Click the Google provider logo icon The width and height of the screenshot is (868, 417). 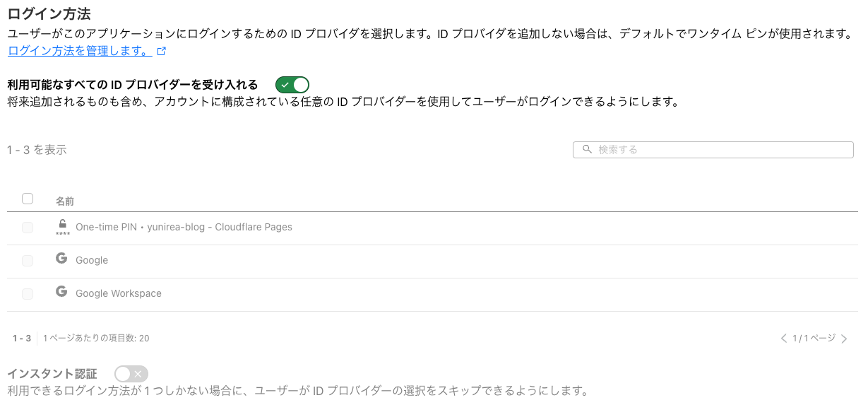[x=61, y=259]
